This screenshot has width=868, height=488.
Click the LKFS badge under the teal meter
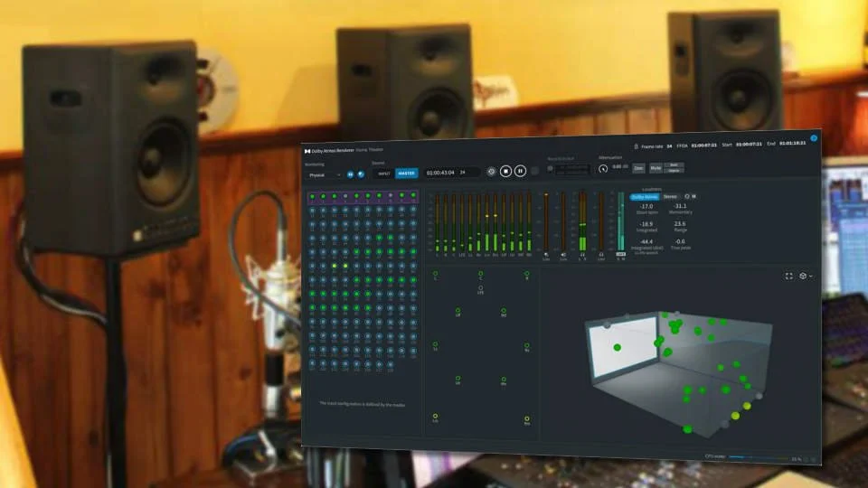[x=620, y=254]
